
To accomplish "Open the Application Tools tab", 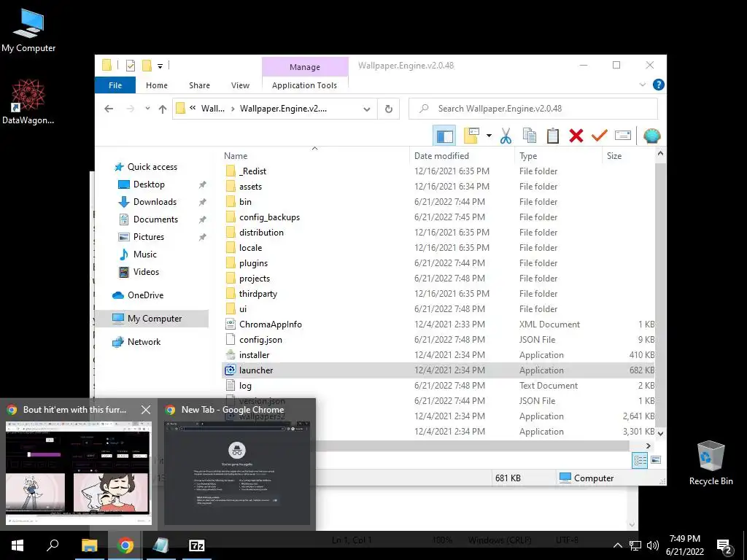I will coord(304,85).
